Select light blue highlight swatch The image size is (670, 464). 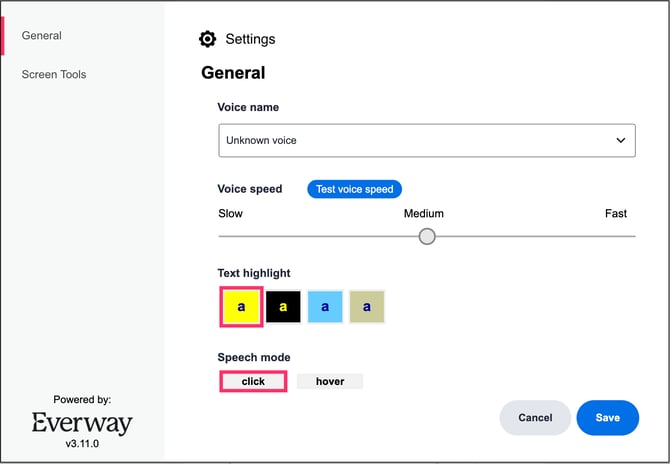(x=325, y=307)
